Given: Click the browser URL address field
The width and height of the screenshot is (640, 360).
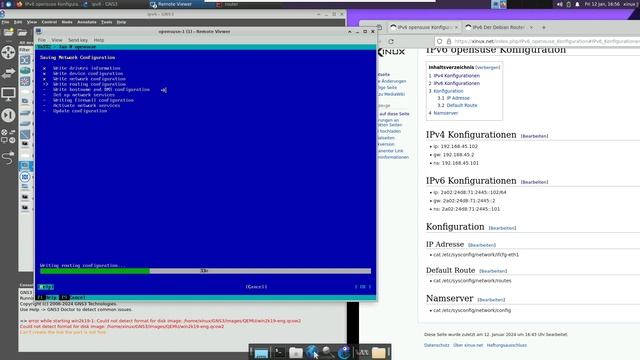Looking at the screenshot, I should (x=546, y=41).
